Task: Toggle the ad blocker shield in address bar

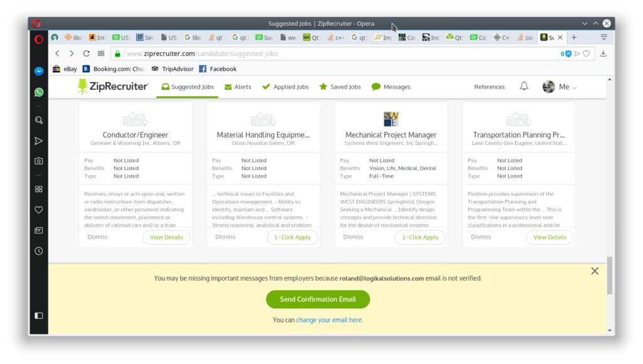Action: pos(566,53)
